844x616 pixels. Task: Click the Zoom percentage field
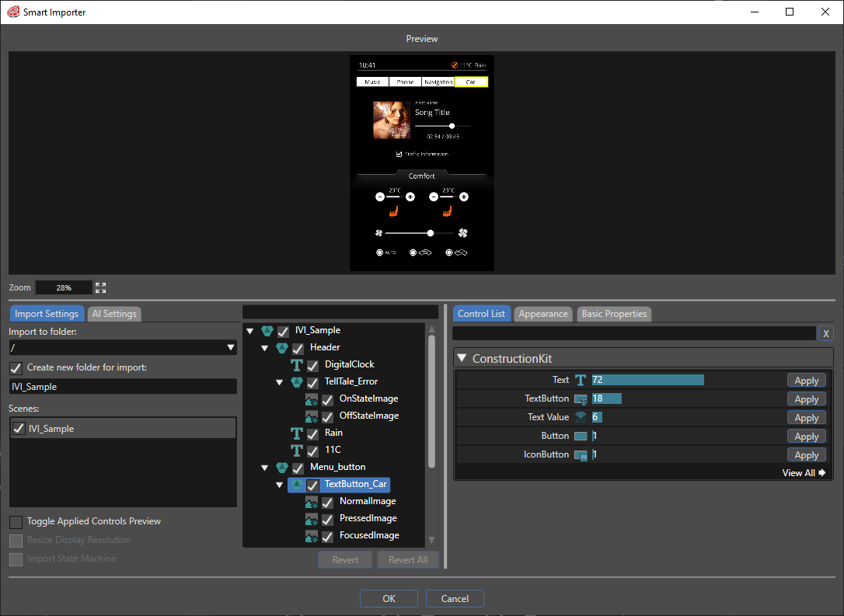64,288
